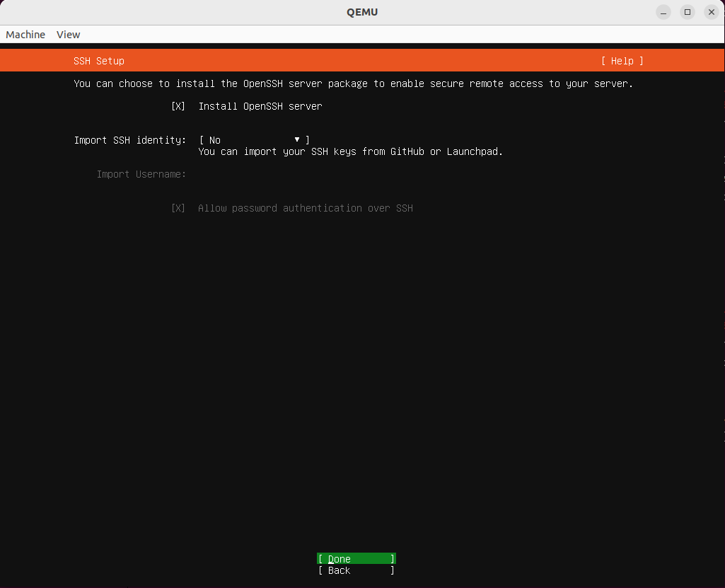Click the GitHub or Launchpad hint text
This screenshot has height=588, width=725.
click(351, 151)
